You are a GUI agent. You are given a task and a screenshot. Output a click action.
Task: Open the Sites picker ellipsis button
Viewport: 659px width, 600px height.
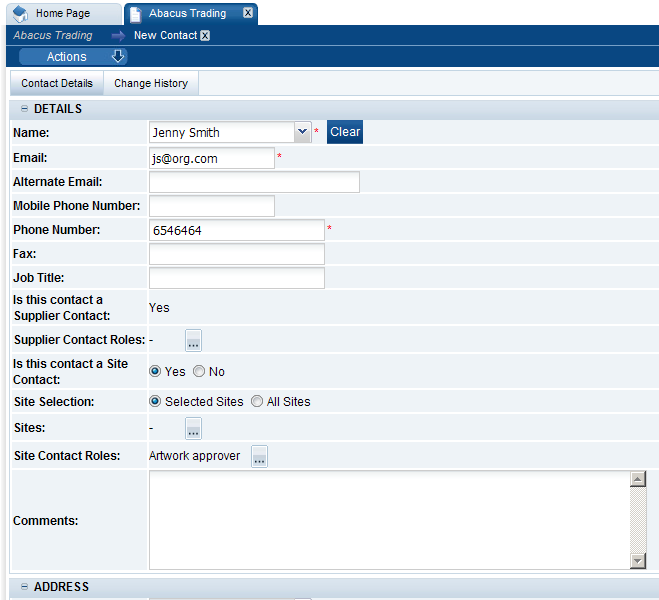(x=193, y=428)
